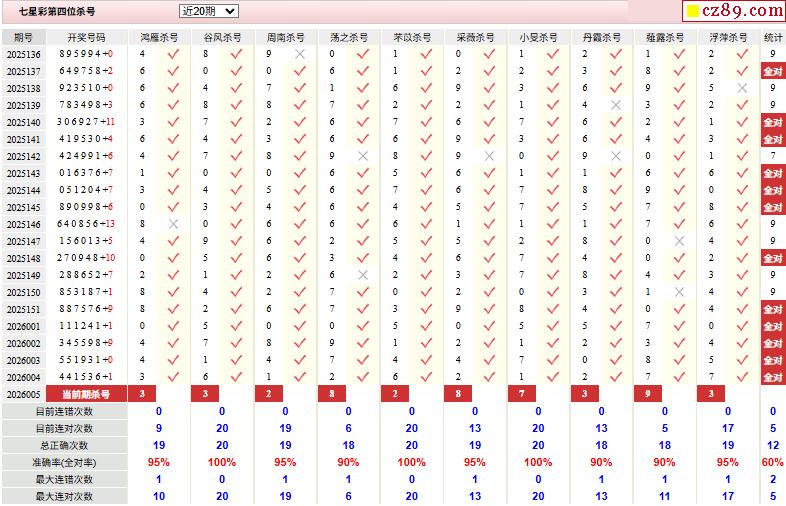Click the check mark in row 2025151 薤露杀号
786x506 pixels.
(679, 309)
